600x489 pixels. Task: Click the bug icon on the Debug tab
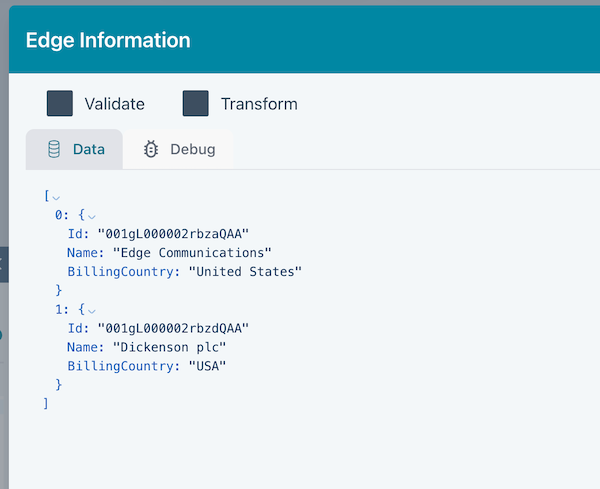point(151,150)
